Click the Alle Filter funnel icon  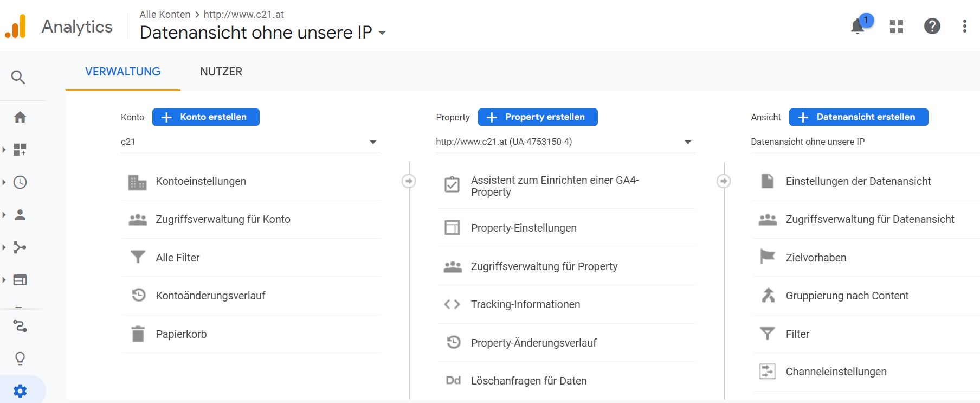tap(138, 257)
